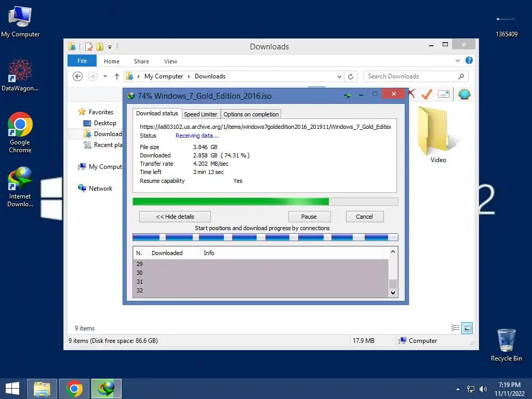Click the Hide details button
Viewport: 532px width, 399px height.
click(x=175, y=217)
